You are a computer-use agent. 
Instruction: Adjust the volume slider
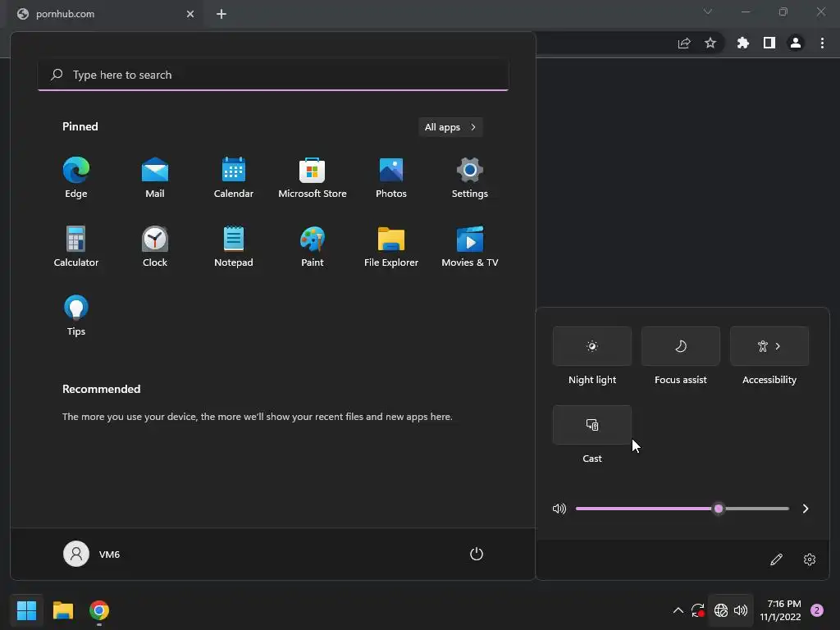tap(682, 509)
